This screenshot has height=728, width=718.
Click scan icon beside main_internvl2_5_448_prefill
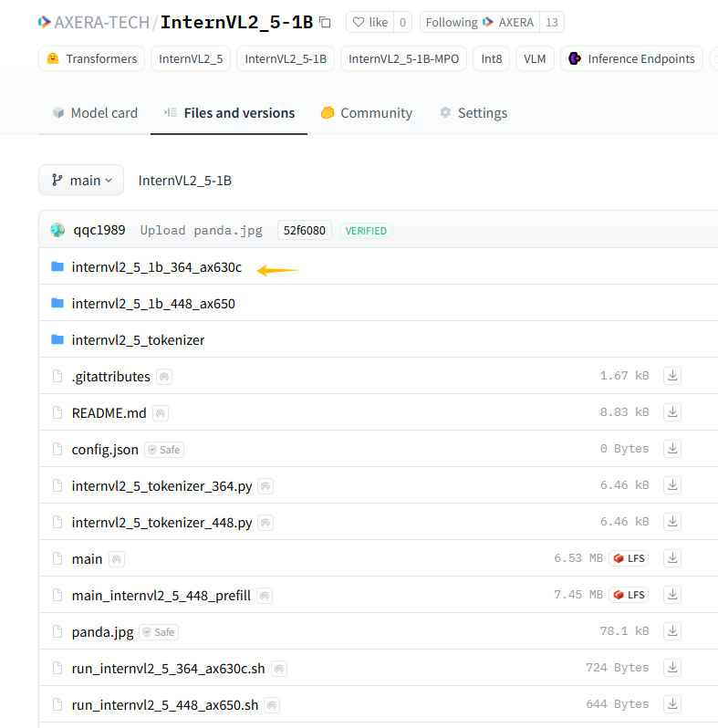pyautogui.click(x=265, y=596)
